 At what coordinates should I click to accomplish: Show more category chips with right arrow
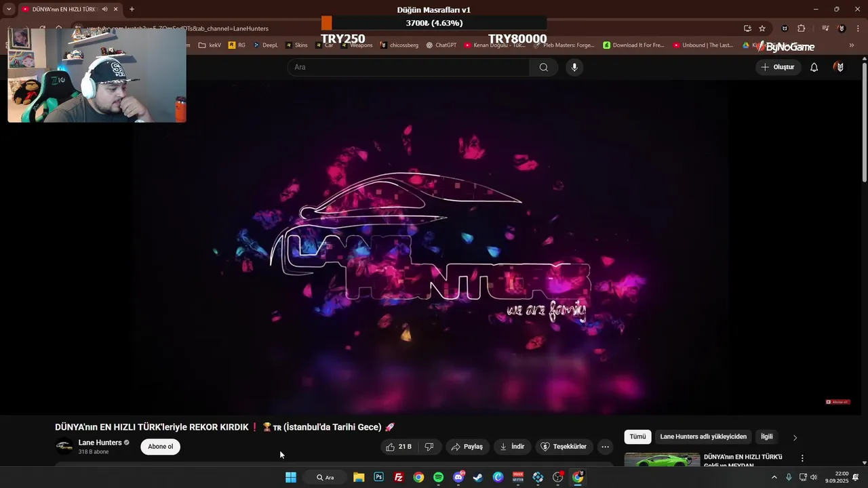[x=795, y=437]
